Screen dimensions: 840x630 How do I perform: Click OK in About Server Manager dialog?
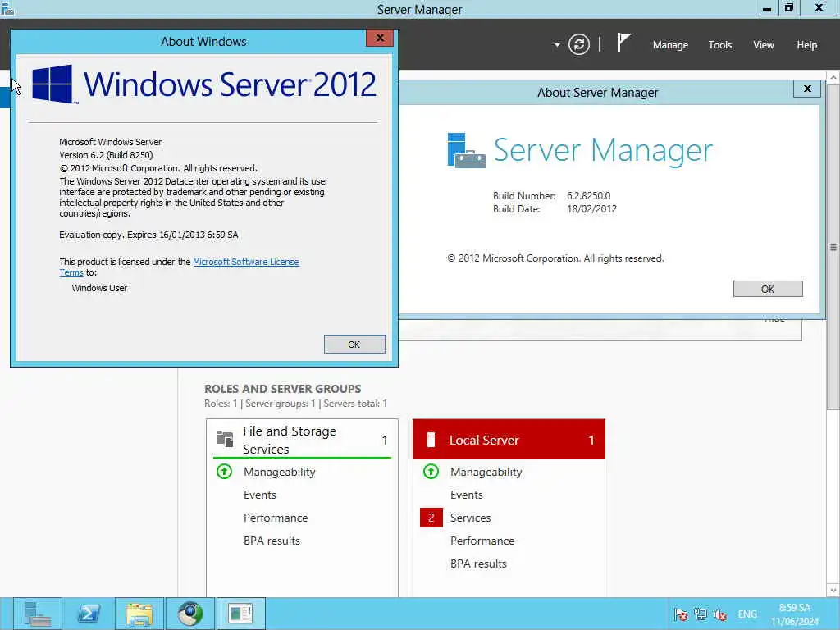tap(768, 289)
